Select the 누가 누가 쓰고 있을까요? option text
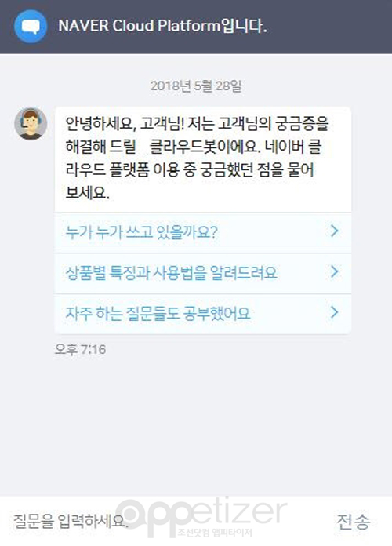392x546 pixels. click(142, 232)
